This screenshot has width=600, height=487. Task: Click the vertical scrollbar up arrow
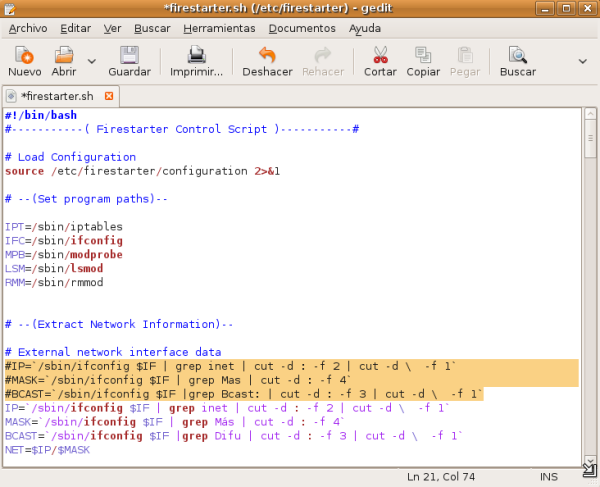(590, 116)
